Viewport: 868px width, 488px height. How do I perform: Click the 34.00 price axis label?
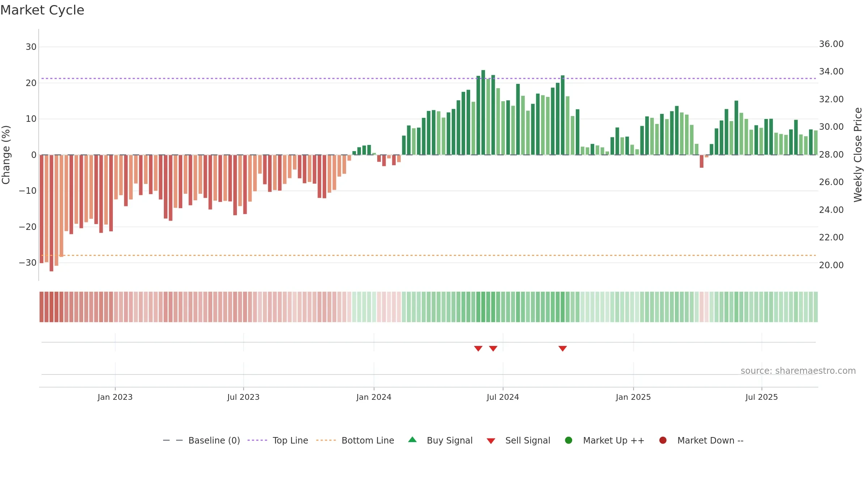point(831,72)
